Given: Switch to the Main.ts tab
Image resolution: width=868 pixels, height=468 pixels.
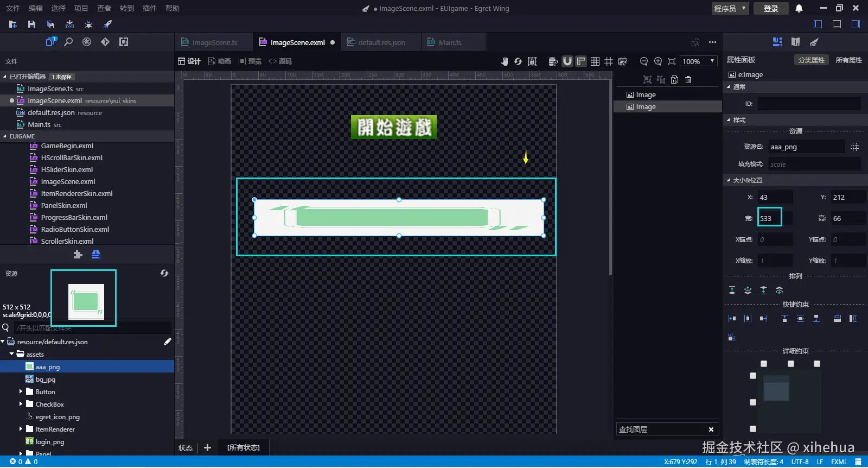Looking at the screenshot, I should coord(450,42).
